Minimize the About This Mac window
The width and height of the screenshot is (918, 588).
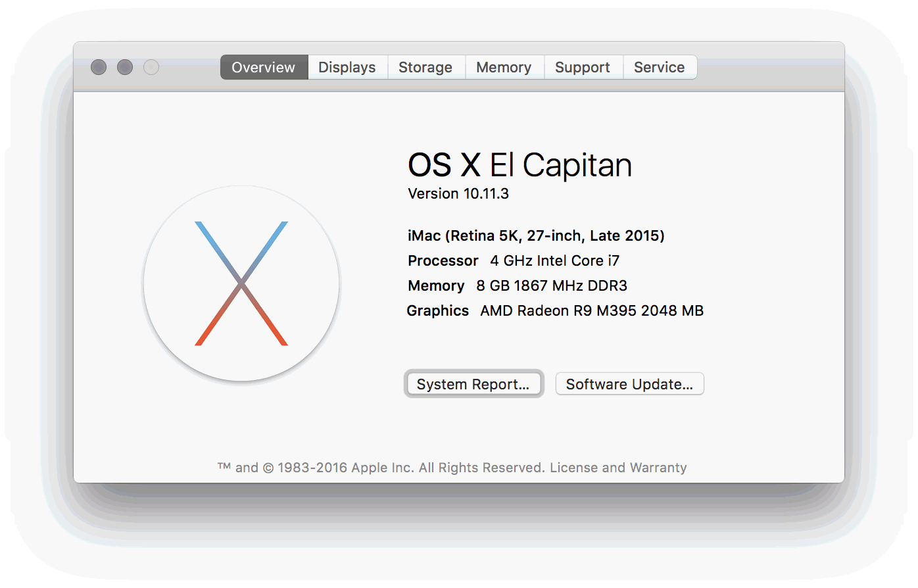click(x=125, y=67)
